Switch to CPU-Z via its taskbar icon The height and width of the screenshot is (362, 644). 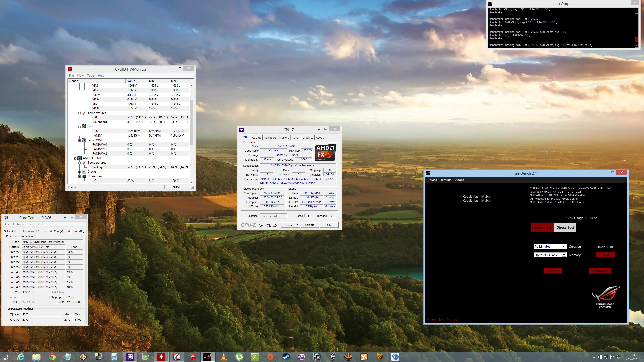point(130,357)
